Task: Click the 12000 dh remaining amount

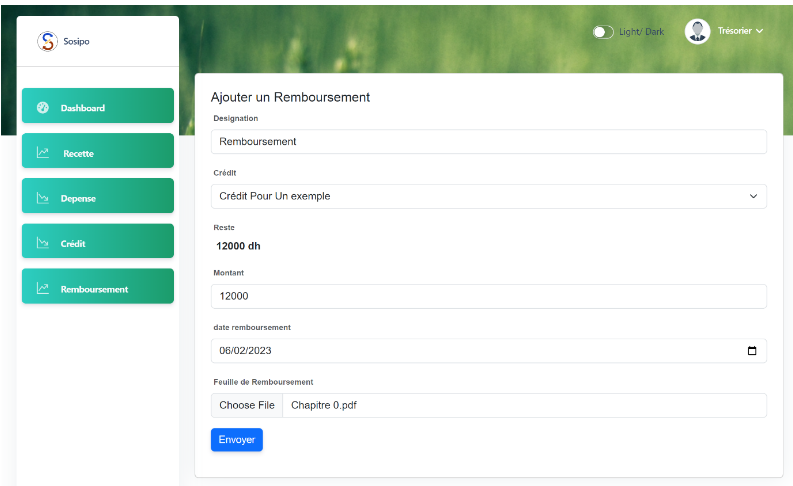Action: tap(238, 246)
